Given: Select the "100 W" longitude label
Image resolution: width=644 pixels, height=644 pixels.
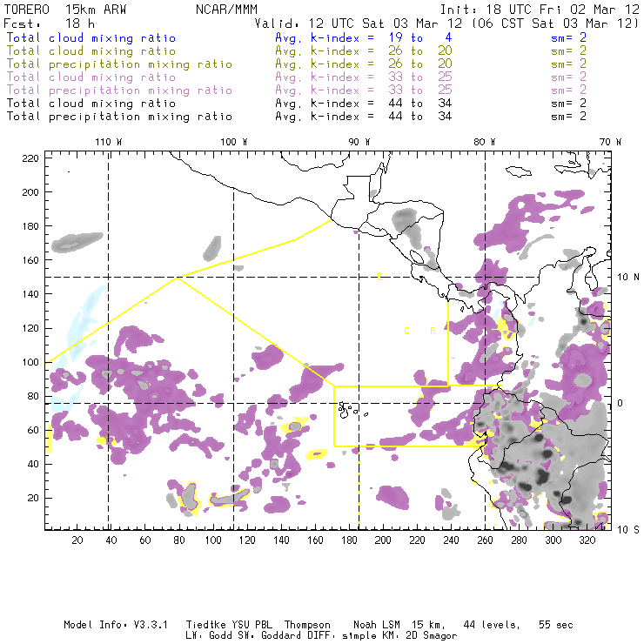Looking at the screenshot, I should point(234,142).
